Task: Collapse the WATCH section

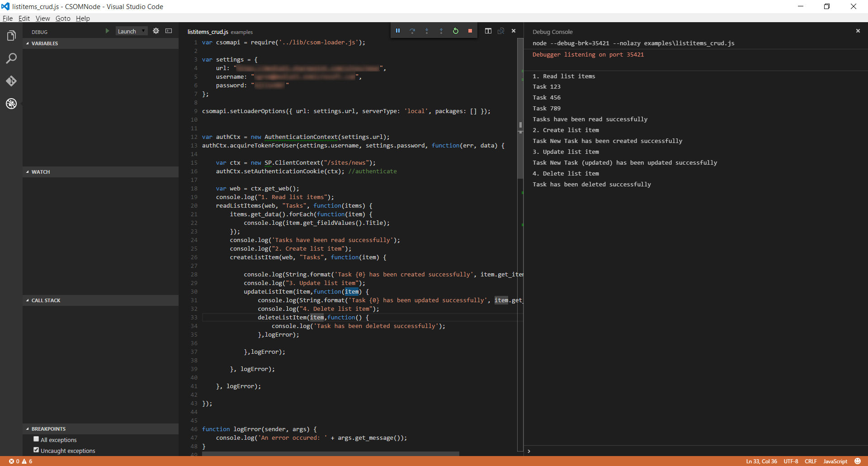Action: (x=41, y=172)
